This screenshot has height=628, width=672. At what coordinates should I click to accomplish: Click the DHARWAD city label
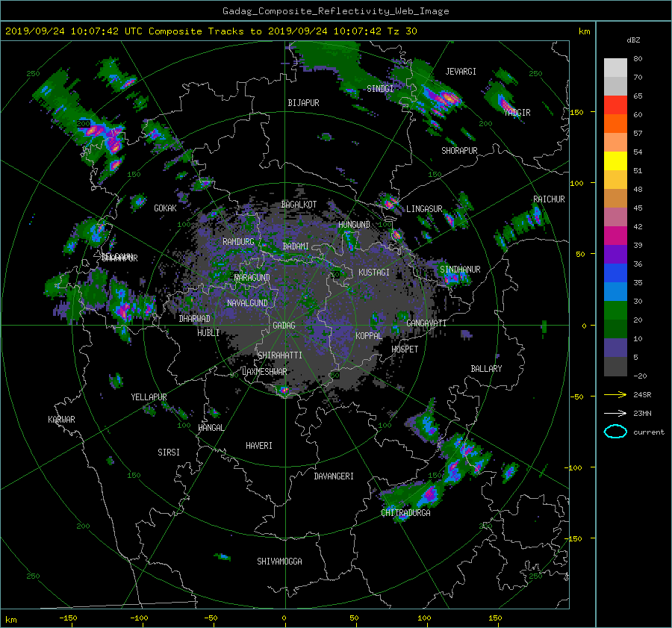[x=195, y=319]
